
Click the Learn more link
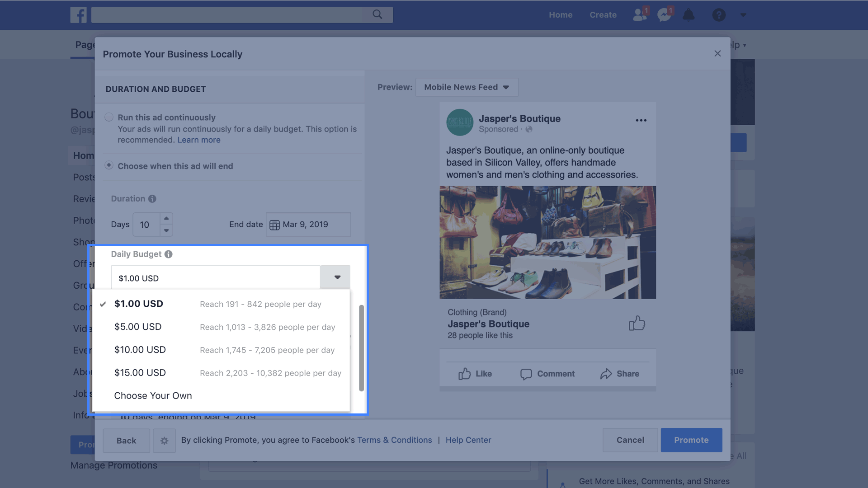pos(199,140)
